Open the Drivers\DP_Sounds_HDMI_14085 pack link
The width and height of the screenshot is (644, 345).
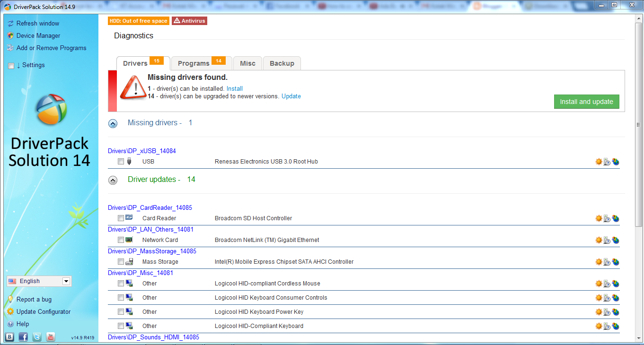[153, 337]
